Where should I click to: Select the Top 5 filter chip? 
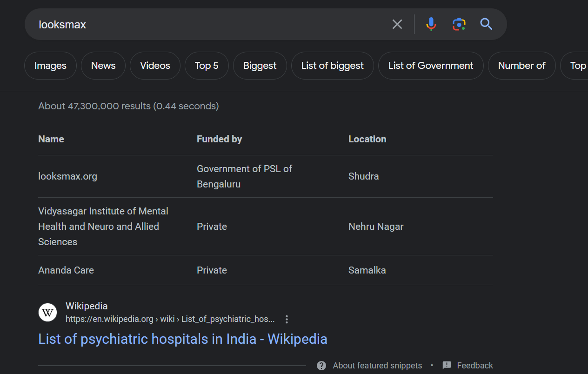coord(207,66)
